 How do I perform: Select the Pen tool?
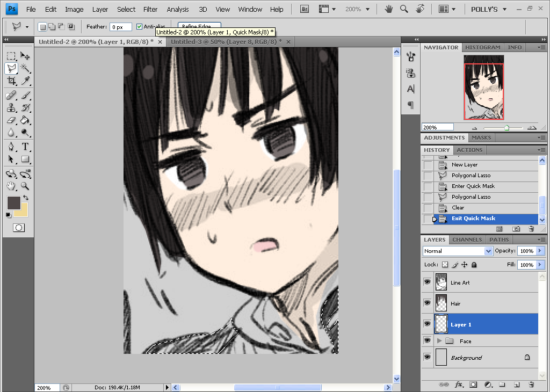[11, 147]
